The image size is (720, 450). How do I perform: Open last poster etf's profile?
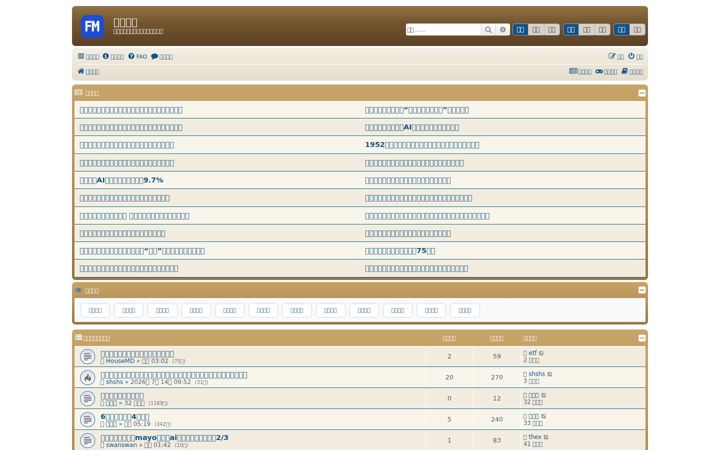532,353
